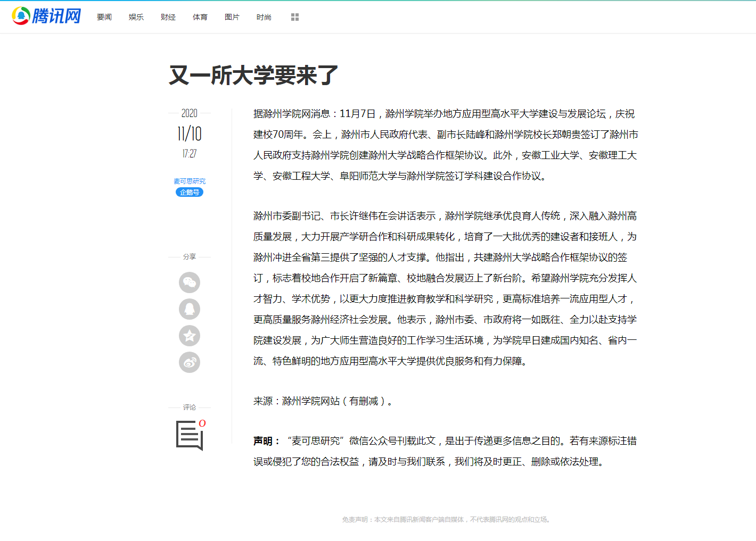
Task: Open the 财经 finance section
Action: pyautogui.click(x=168, y=17)
